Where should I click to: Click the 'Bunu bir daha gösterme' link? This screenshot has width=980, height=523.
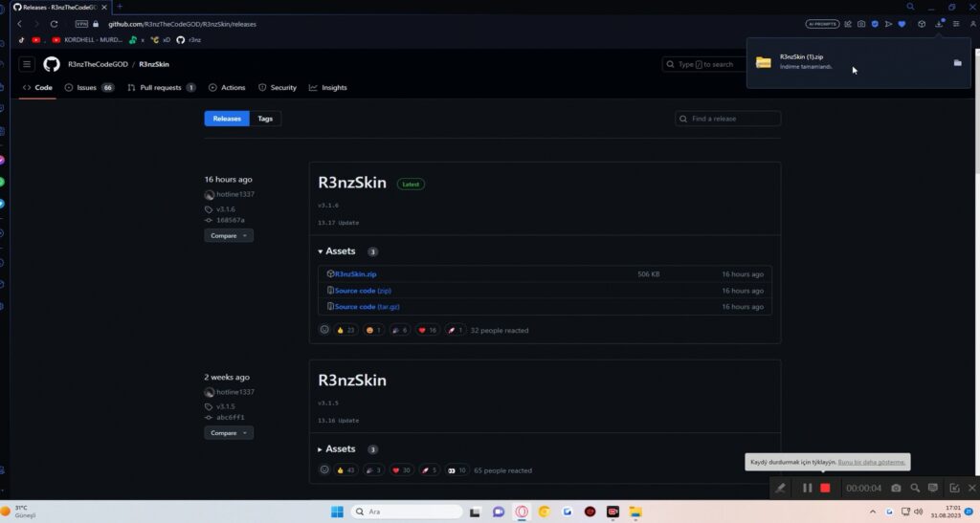[871, 462]
